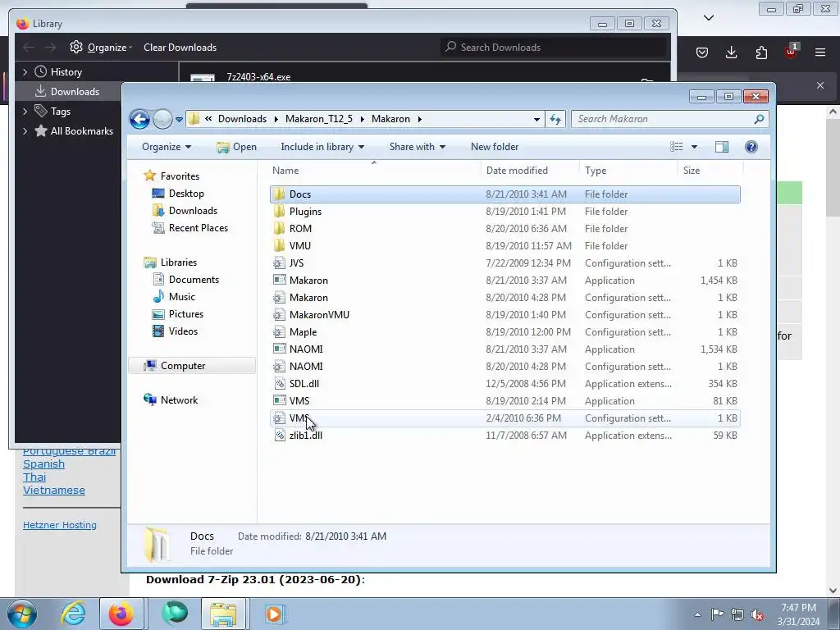Open Firefox hamburger application menu
Image resolution: width=840 pixels, height=630 pixels.
[820, 52]
